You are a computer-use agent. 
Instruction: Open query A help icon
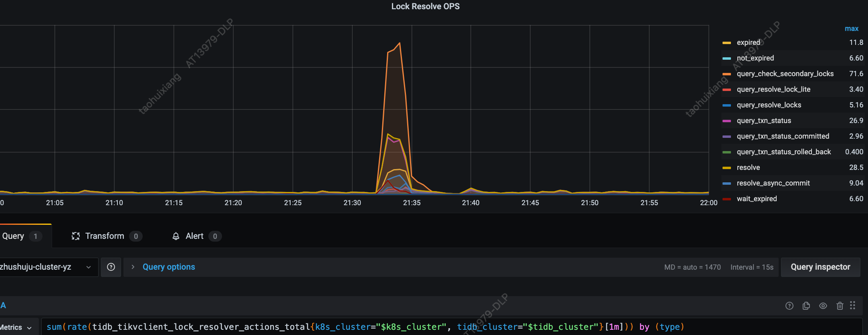tap(789, 306)
